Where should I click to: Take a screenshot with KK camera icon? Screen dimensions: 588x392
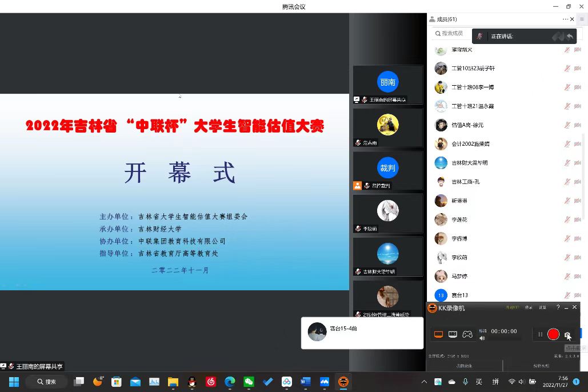tap(567, 335)
